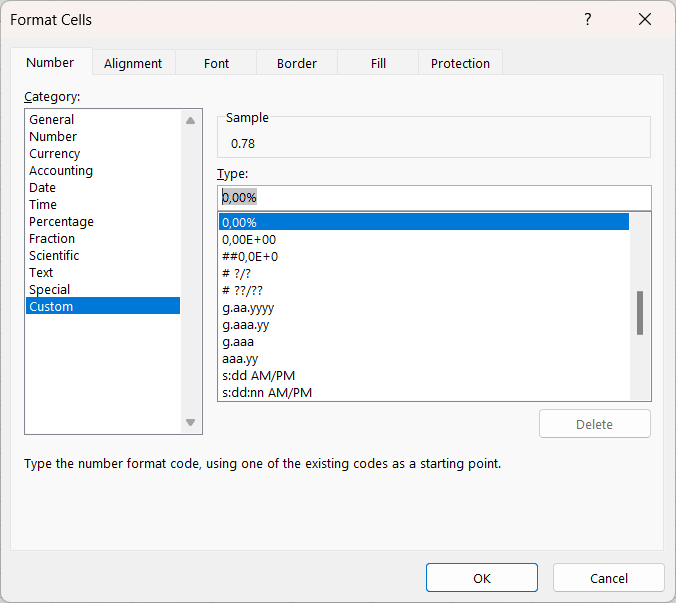The width and height of the screenshot is (676, 603).
Task: Open the Protection tab
Action: pyautogui.click(x=460, y=63)
